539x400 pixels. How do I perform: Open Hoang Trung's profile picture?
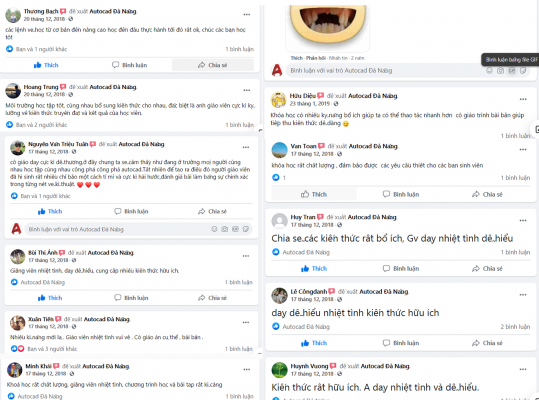tap(13, 91)
